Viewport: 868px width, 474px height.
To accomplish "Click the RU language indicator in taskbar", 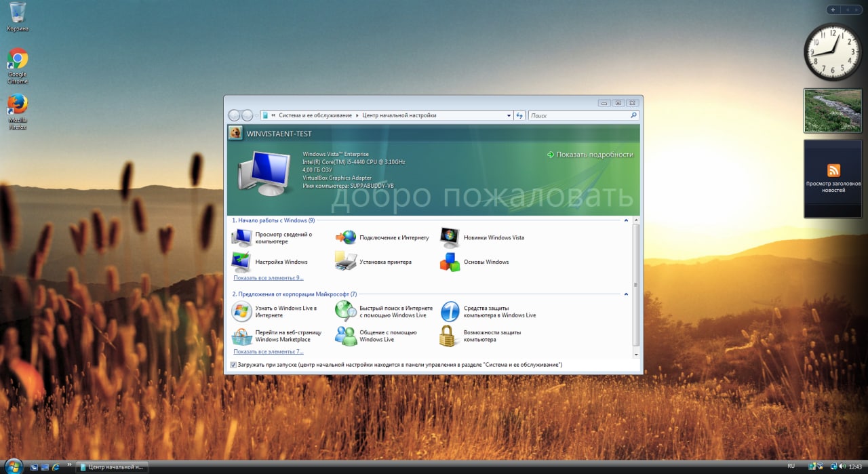I will tap(791, 467).
